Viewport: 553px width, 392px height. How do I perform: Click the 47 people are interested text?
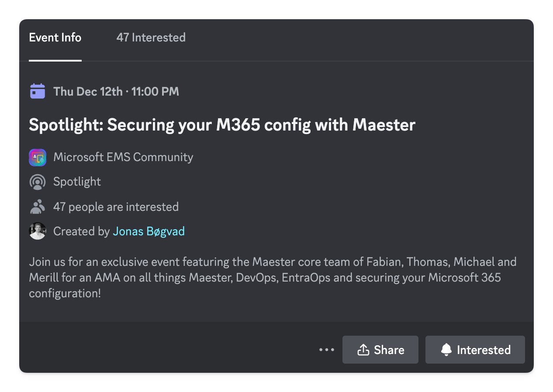[x=116, y=206]
